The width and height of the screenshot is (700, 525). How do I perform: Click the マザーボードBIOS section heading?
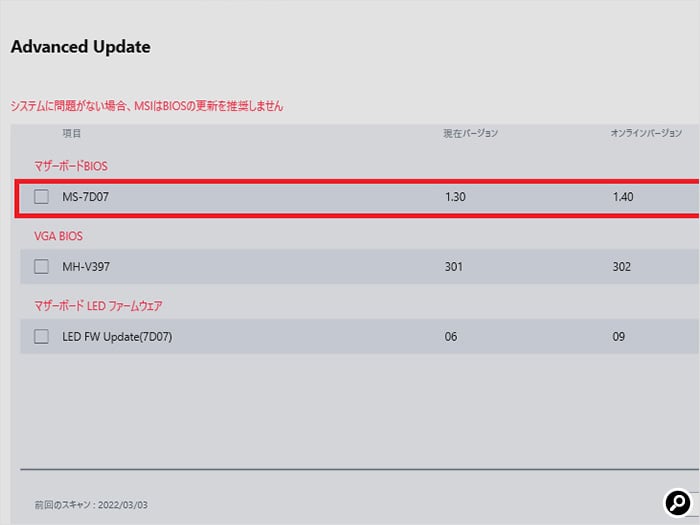click(x=71, y=166)
